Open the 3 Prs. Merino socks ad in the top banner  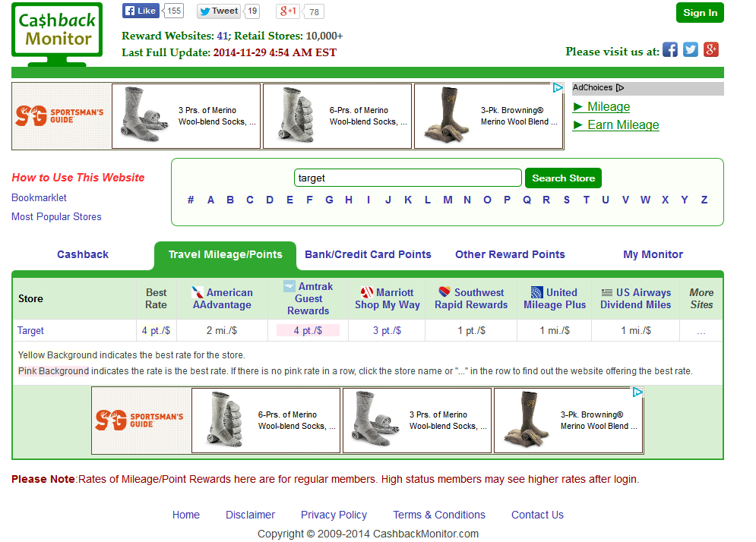tap(186, 116)
